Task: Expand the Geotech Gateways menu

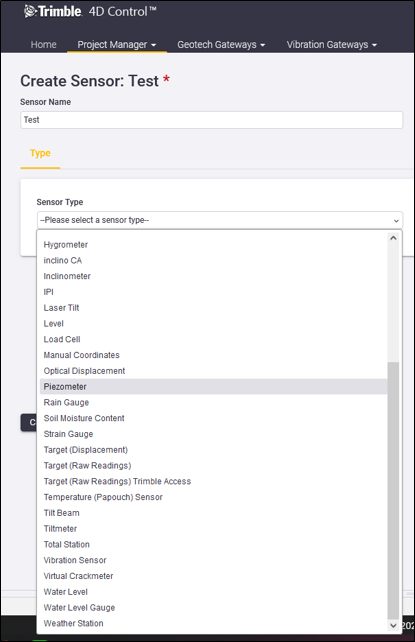Action: 221,45
